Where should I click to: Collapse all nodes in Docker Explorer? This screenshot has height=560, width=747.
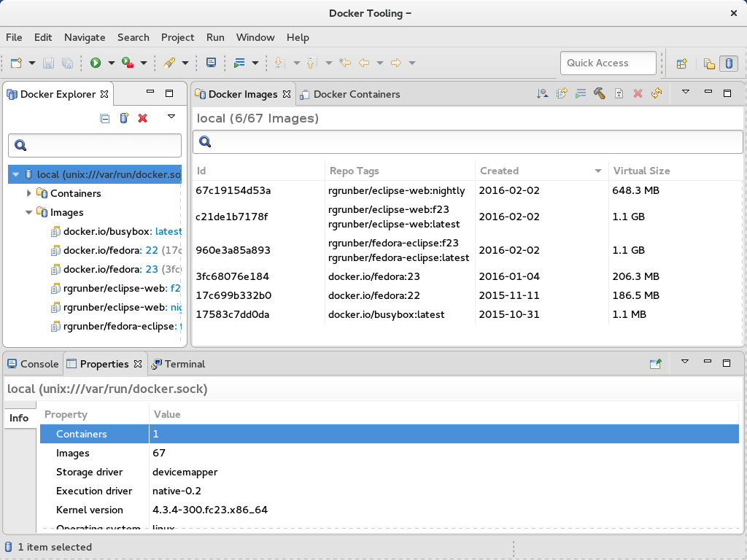pyautogui.click(x=104, y=118)
